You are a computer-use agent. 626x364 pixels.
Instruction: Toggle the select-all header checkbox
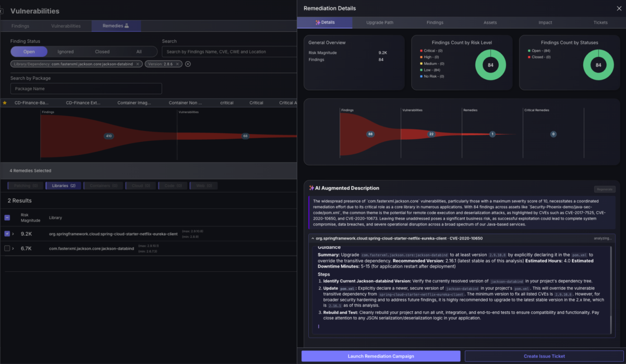tap(7, 217)
